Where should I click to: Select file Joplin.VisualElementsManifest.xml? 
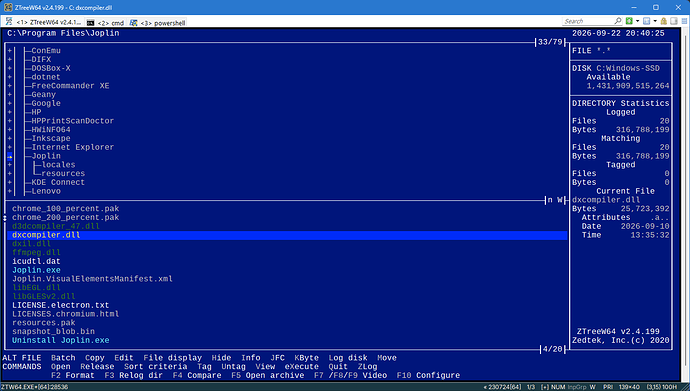pos(92,279)
